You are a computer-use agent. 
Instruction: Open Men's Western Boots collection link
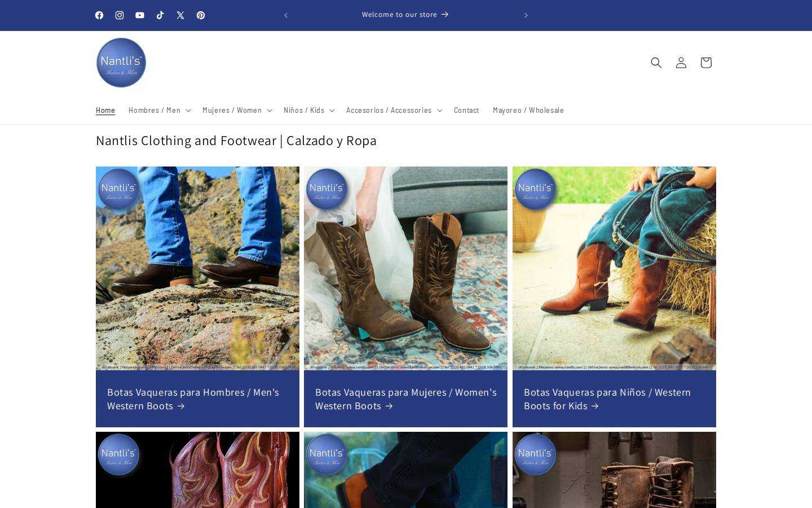193,399
